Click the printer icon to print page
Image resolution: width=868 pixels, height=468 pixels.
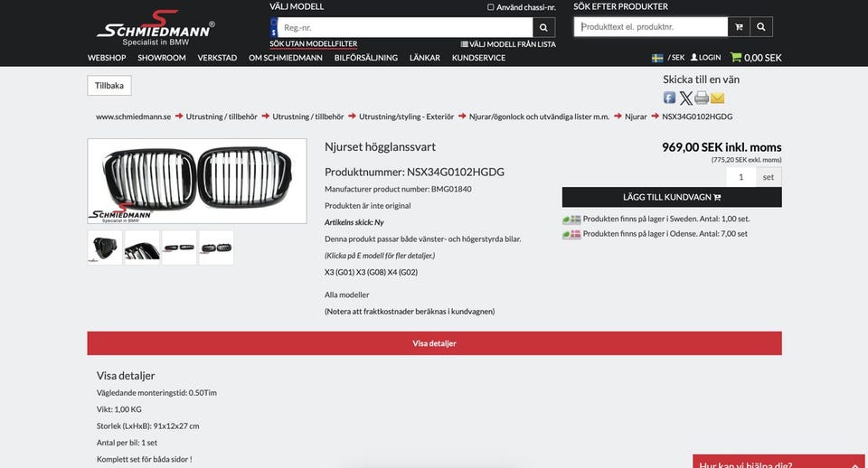click(702, 98)
